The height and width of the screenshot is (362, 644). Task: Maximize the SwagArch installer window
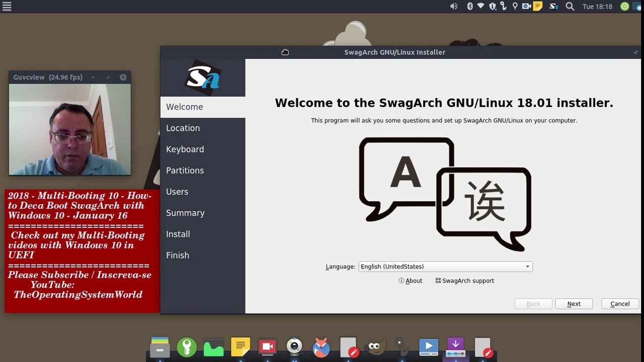point(635,52)
